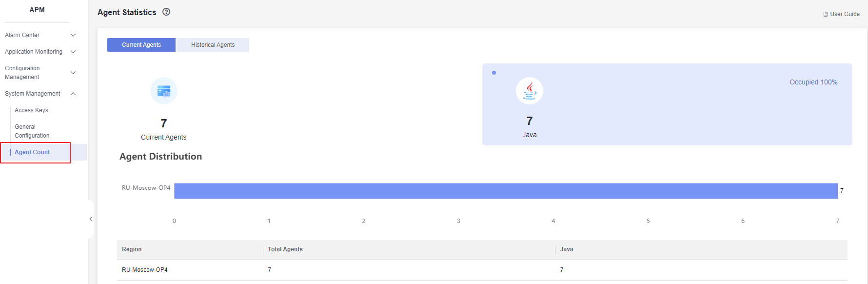
Task: Click the Occupied 100% label
Action: 813,82
